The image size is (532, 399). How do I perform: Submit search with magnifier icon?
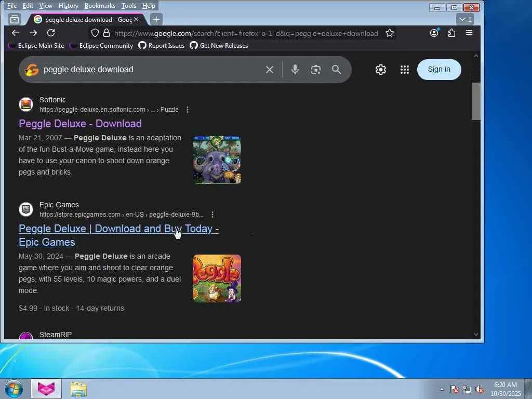point(336,70)
